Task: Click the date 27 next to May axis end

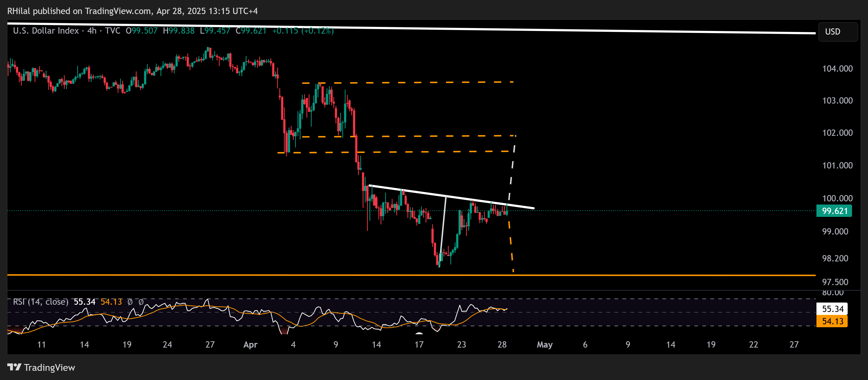Action: point(794,345)
